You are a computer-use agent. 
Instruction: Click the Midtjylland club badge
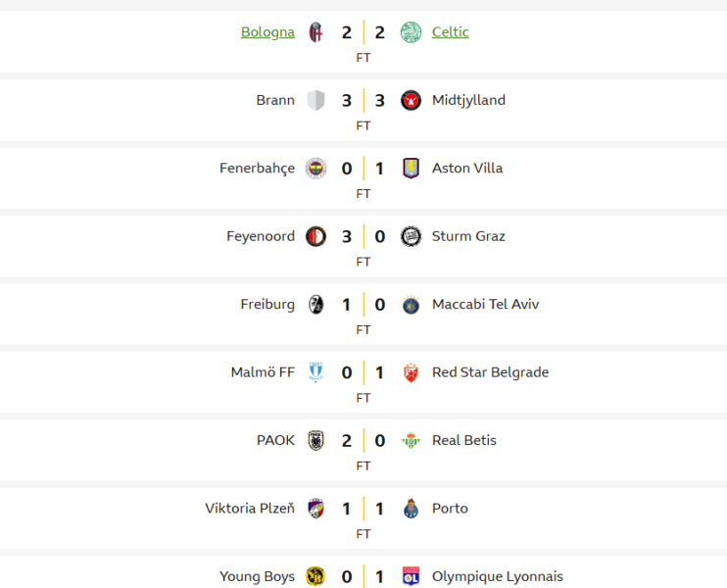(x=411, y=100)
